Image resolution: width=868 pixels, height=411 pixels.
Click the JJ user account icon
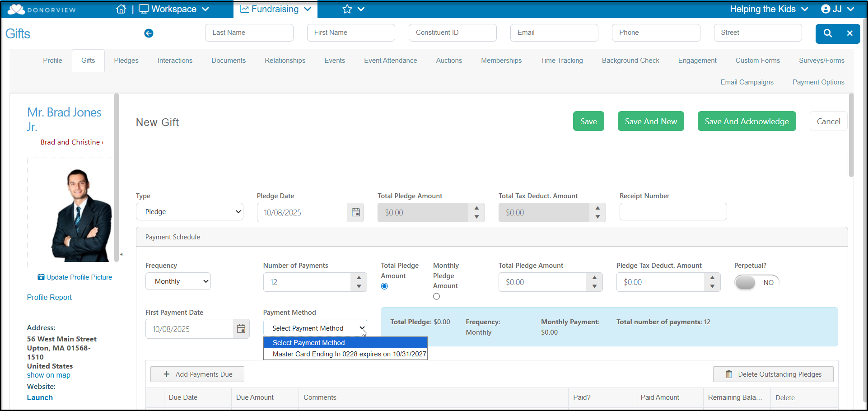click(826, 9)
